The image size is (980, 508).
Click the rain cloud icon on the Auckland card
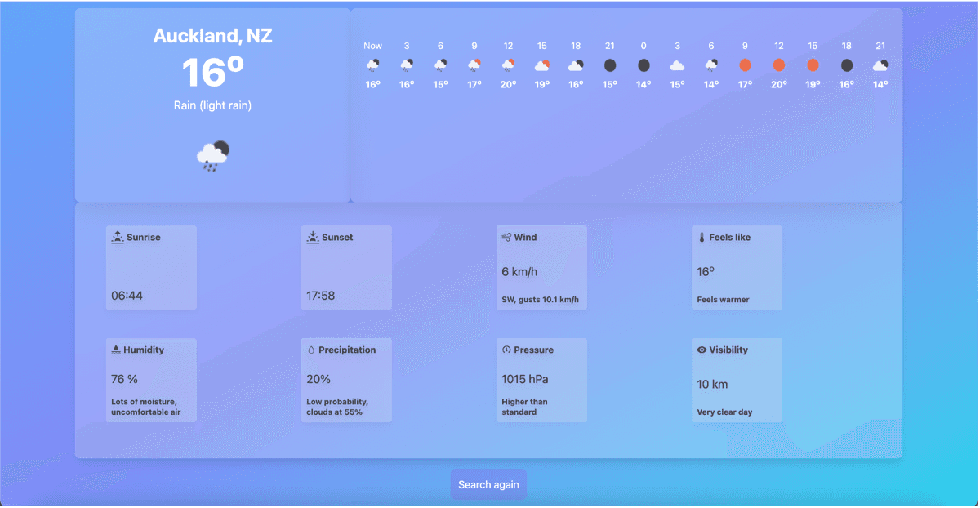tap(212, 155)
